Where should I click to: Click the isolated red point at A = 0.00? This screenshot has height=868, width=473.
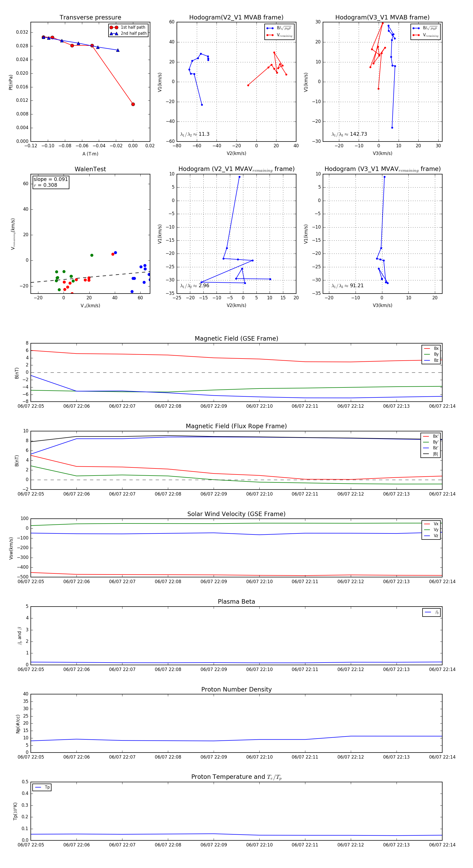pos(133,104)
